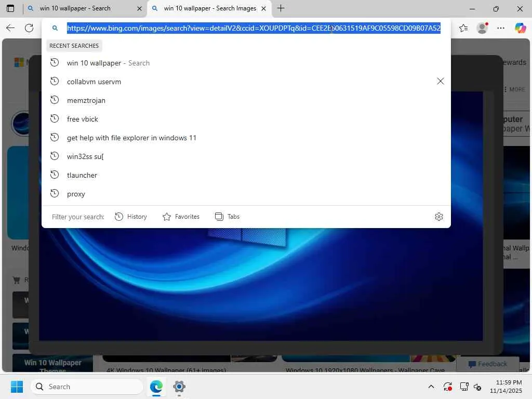532x399 pixels.
Task: Open the network display tray icon
Action: (x=464, y=387)
